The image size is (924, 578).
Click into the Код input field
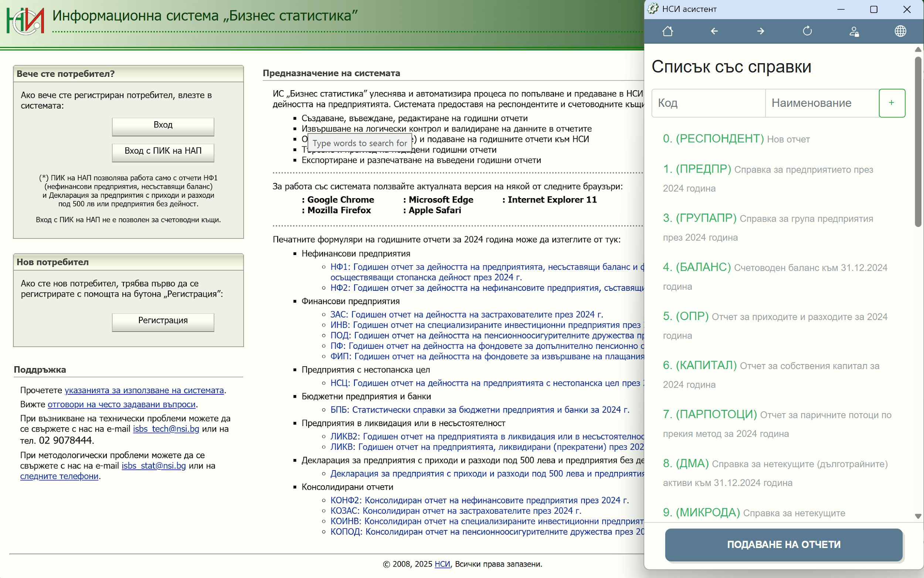pos(708,103)
